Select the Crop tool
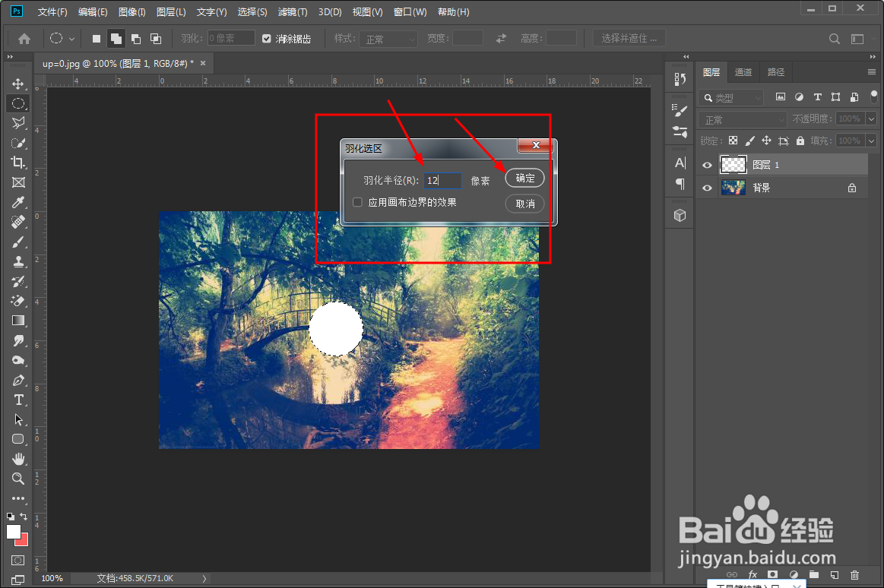This screenshot has width=884, height=588. [18, 163]
